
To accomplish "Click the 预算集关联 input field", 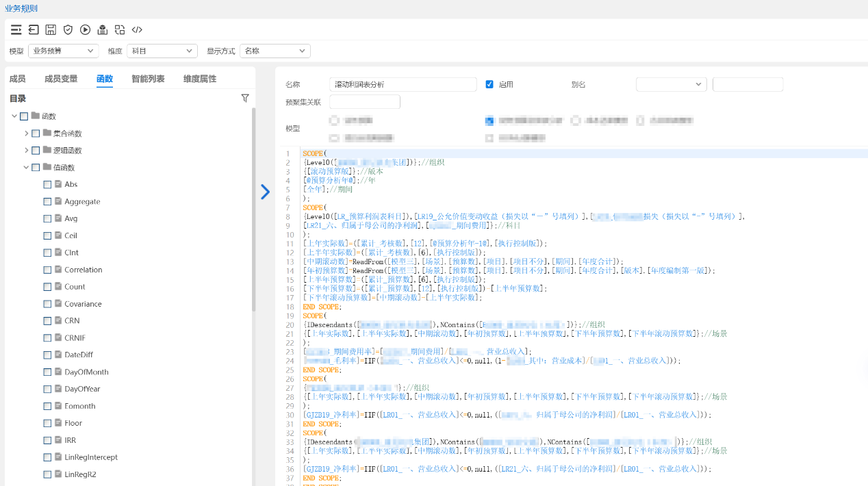I will (x=365, y=102).
